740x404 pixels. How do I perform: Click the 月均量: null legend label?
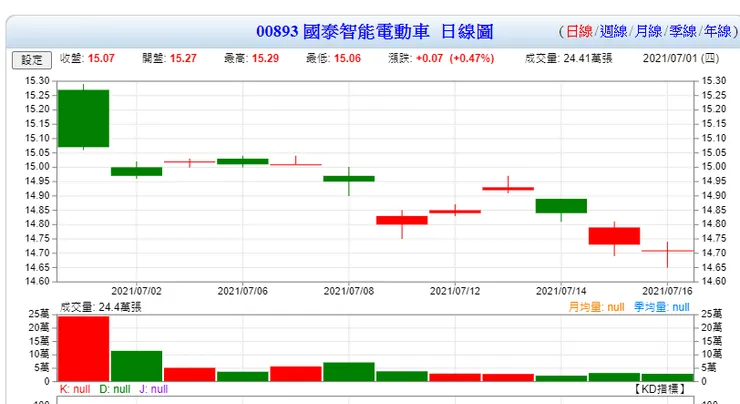[x=597, y=307]
